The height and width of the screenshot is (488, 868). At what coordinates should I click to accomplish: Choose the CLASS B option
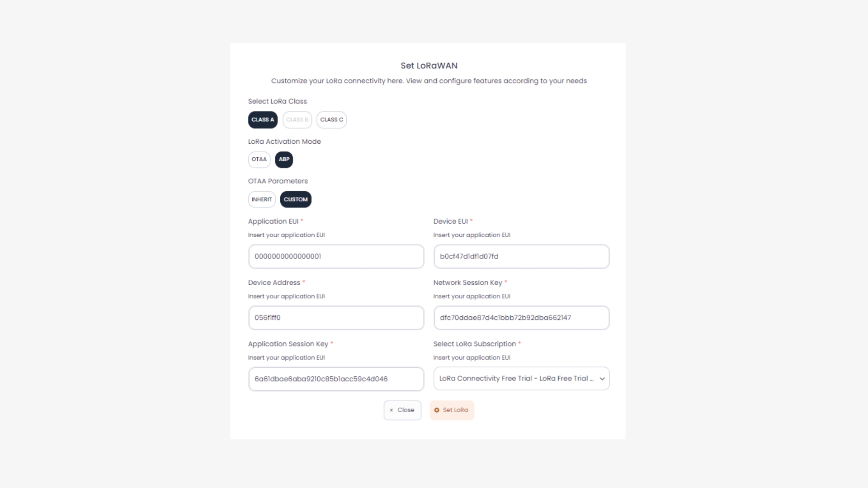click(x=297, y=120)
